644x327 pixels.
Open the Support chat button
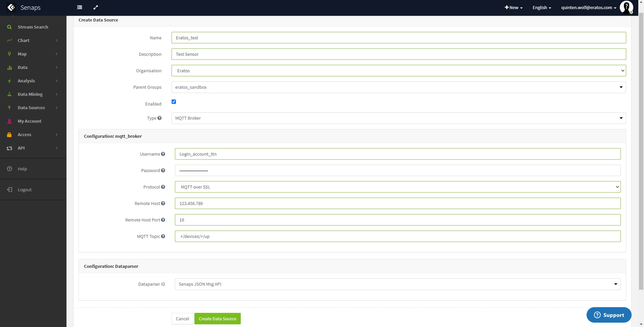click(x=609, y=315)
